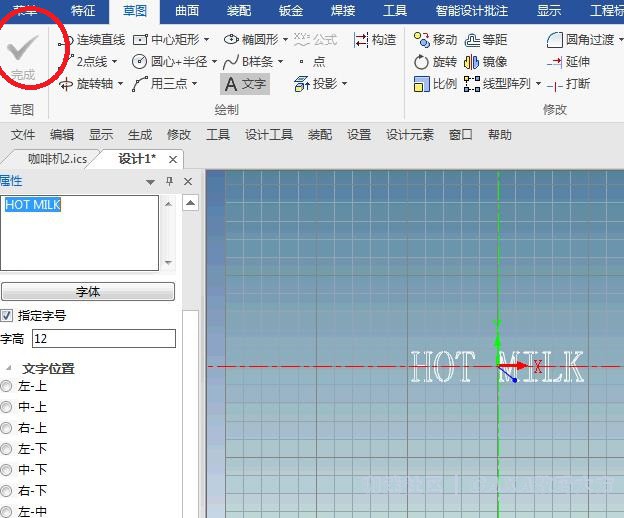Switch to the 咖啡机2.ics document tab
Viewport: 624px width, 518px height.
pos(57,159)
